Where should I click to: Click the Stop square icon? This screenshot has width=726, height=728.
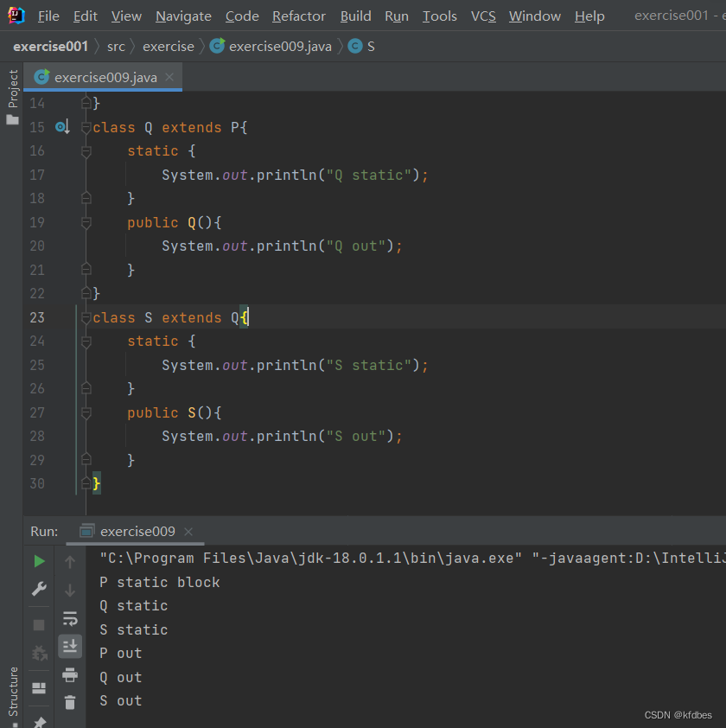[39, 624]
